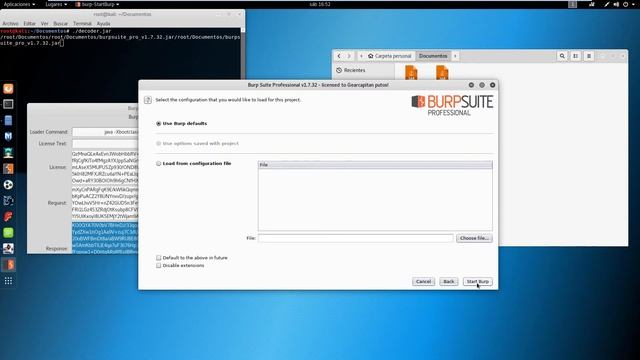Switch to the running Burp icon in the dock
This screenshot has height=360, width=640.
point(8,265)
